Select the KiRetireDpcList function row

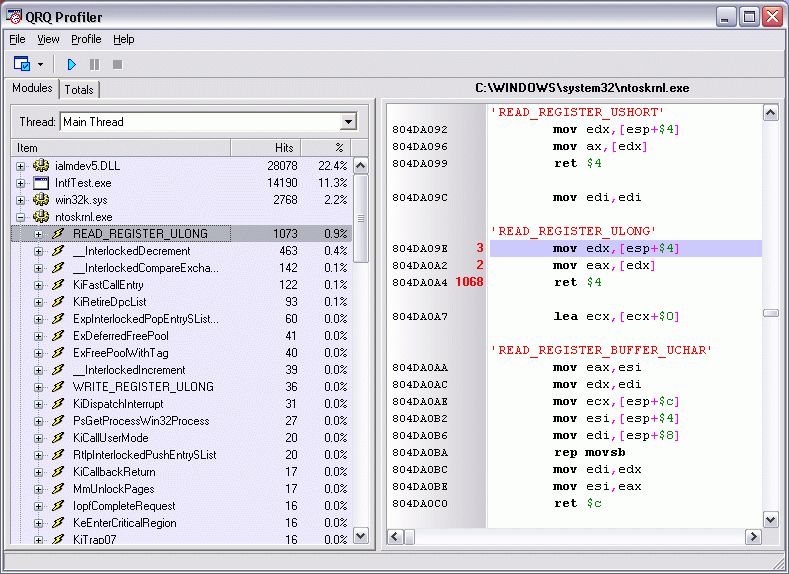click(110, 302)
